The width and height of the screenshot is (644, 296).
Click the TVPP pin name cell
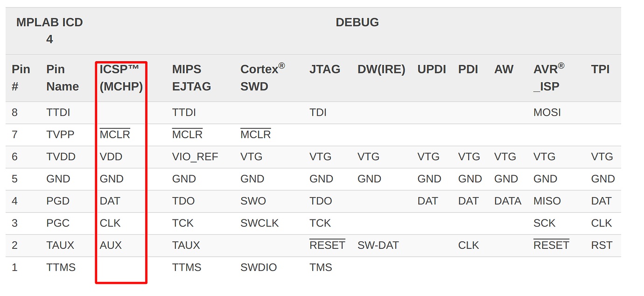point(61,135)
